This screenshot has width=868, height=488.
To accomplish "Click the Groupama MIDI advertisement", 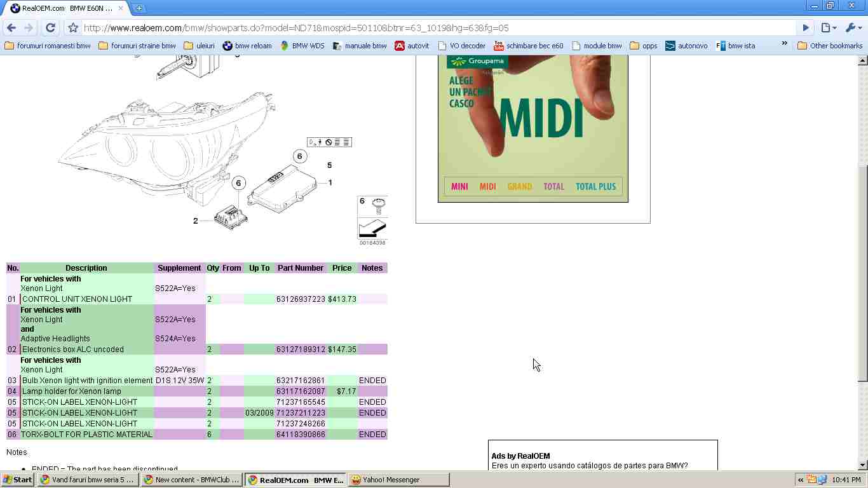I will [532, 127].
